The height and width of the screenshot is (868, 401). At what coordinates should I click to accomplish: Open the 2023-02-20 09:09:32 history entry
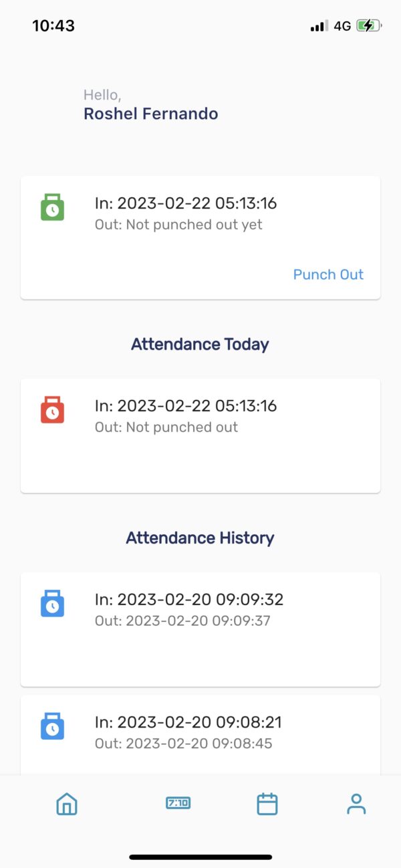click(x=200, y=629)
